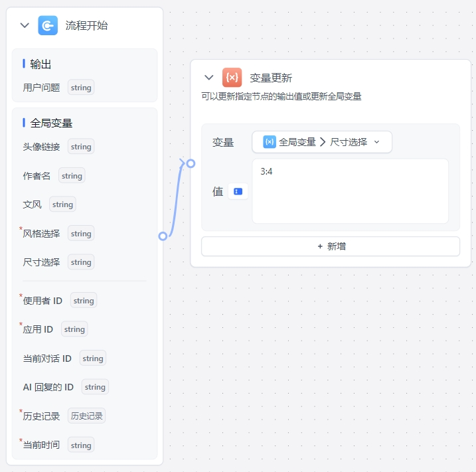Click the 新增 button to add a variable
The height and width of the screenshot is (472, 476).
331,246
